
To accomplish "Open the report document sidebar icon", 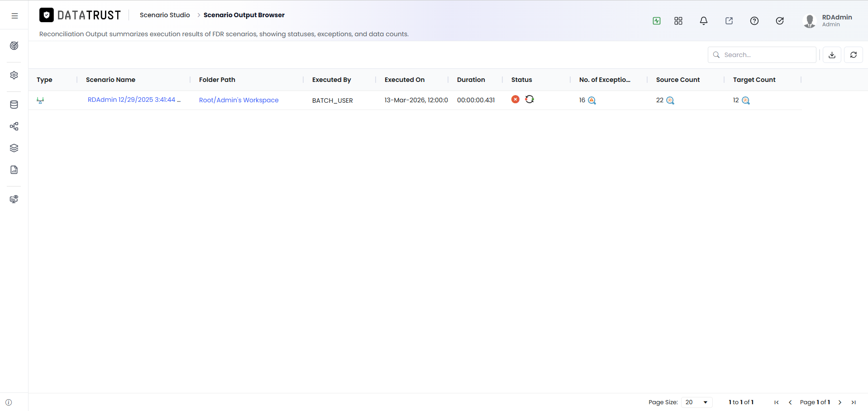I will click(14, 170).
